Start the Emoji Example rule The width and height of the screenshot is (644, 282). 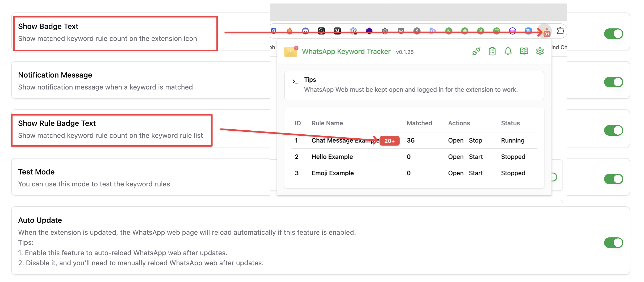[x=476, y=173]
